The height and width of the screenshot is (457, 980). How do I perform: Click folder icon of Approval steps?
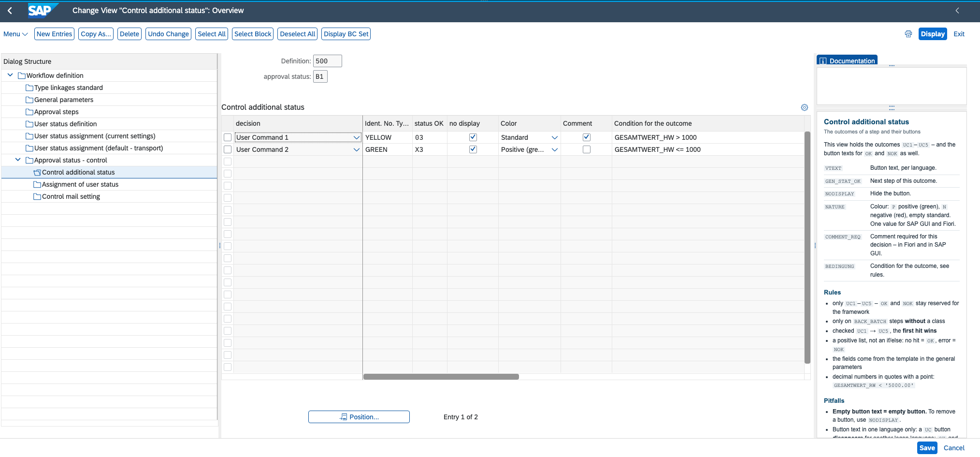29,112
